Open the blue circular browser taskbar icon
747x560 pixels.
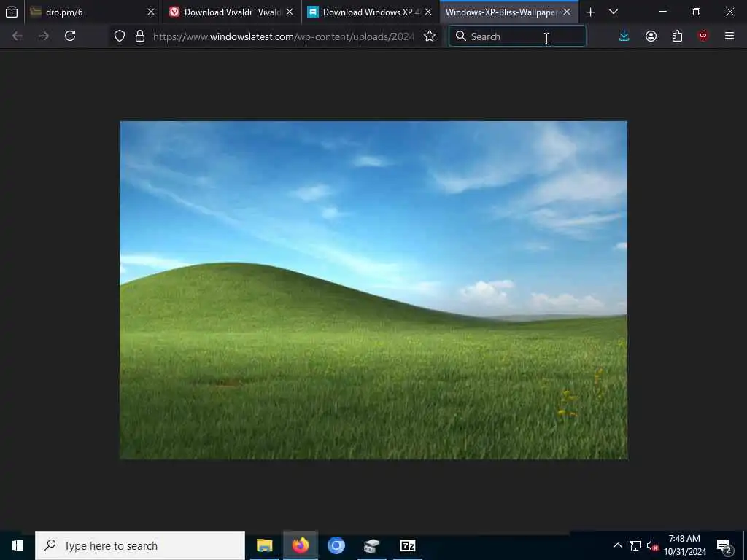[336, 545]
